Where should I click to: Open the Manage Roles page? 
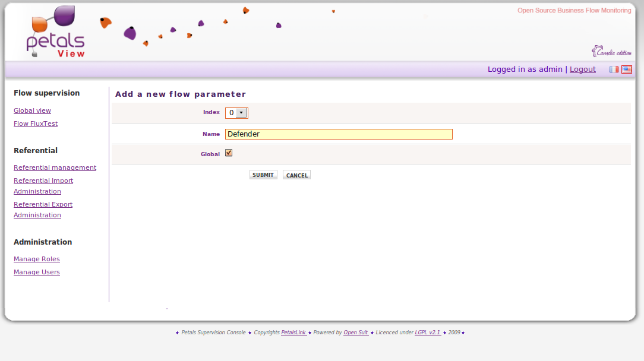[37, 259]
